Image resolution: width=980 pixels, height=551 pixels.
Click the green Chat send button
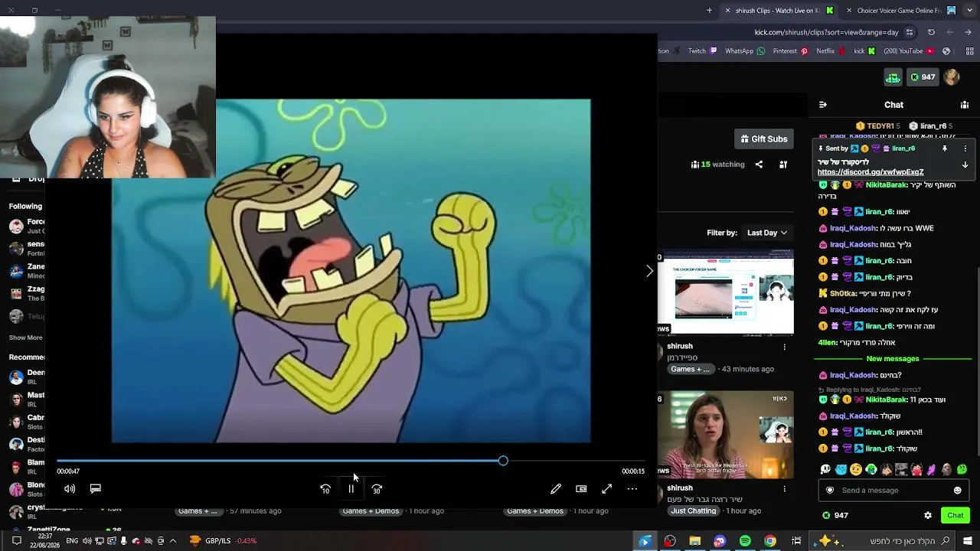point(955,516)
